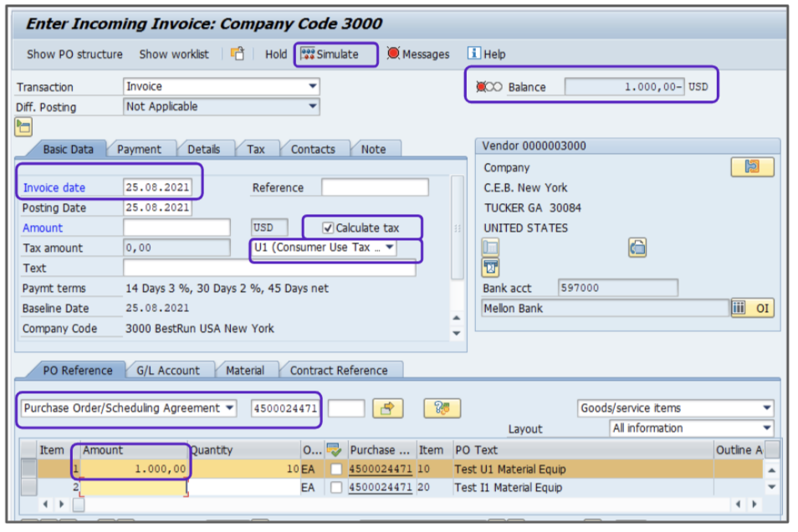The height and width of the screenshot is (532, 798).
Task: Click the items table horizontal scrollbar
Action: pos(402,505)
